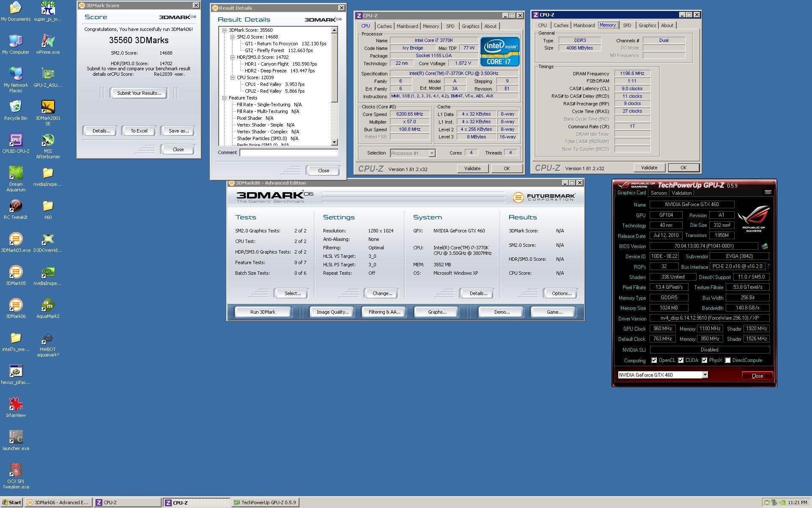Open My Computer desktop icon

[16, 44]
